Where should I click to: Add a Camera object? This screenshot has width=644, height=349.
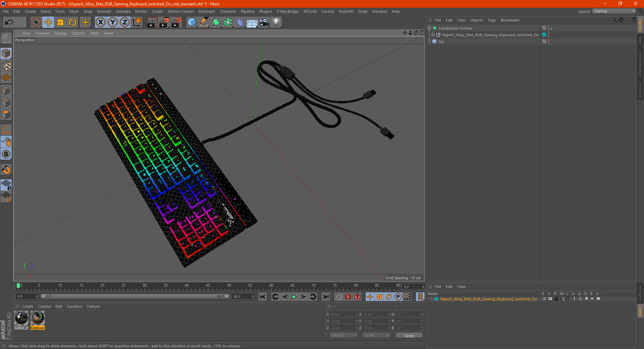(x=264, y=22)
